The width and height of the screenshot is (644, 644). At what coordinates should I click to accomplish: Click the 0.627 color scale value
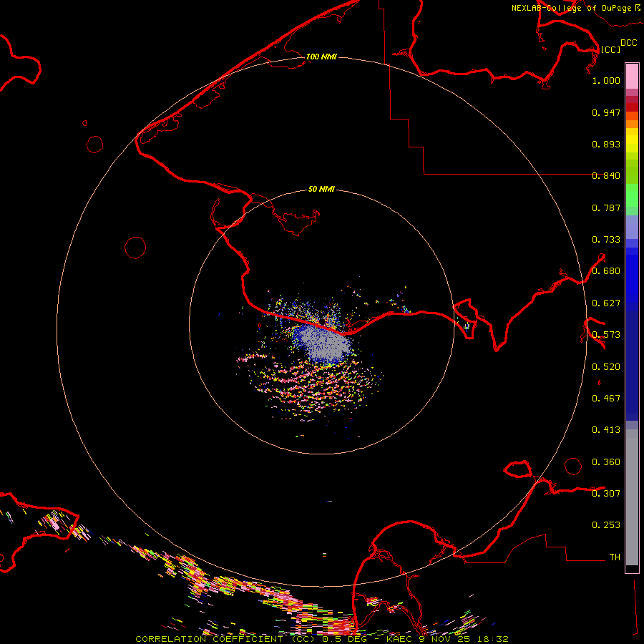tap(606, 303)
